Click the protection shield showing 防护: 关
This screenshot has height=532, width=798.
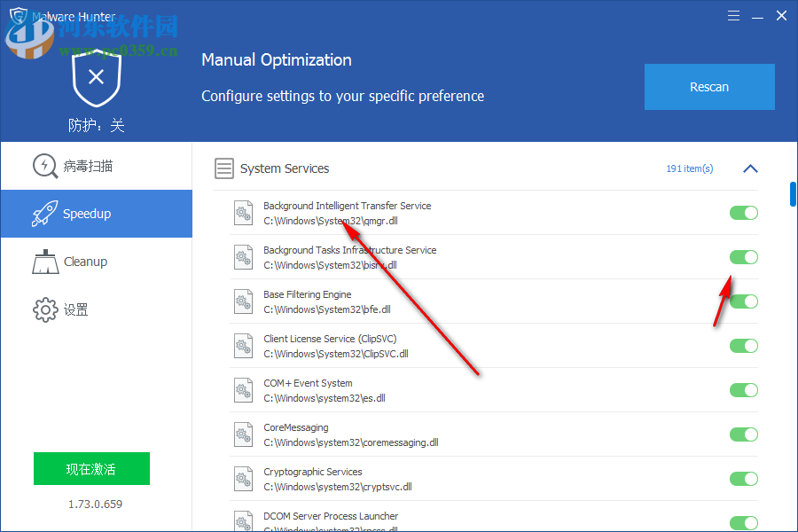(x=96, y=80)
